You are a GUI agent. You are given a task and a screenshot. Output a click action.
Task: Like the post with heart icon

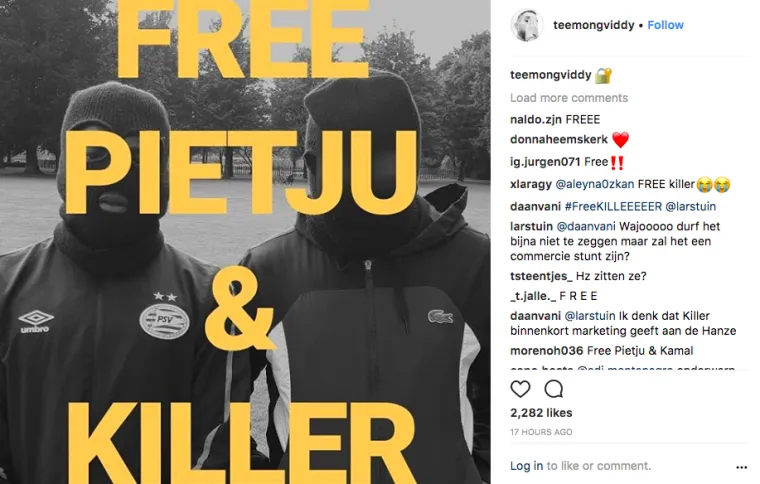coord(520,389)
